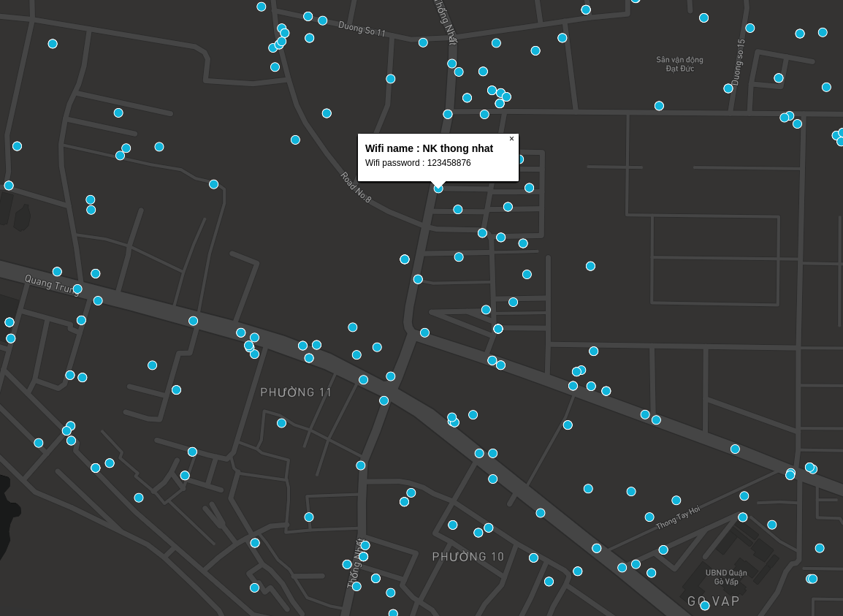The height and width of the screenshot is (616, 843).
Task: Select the marker near the GÒ VẤP label
Action: click(705, 605)
